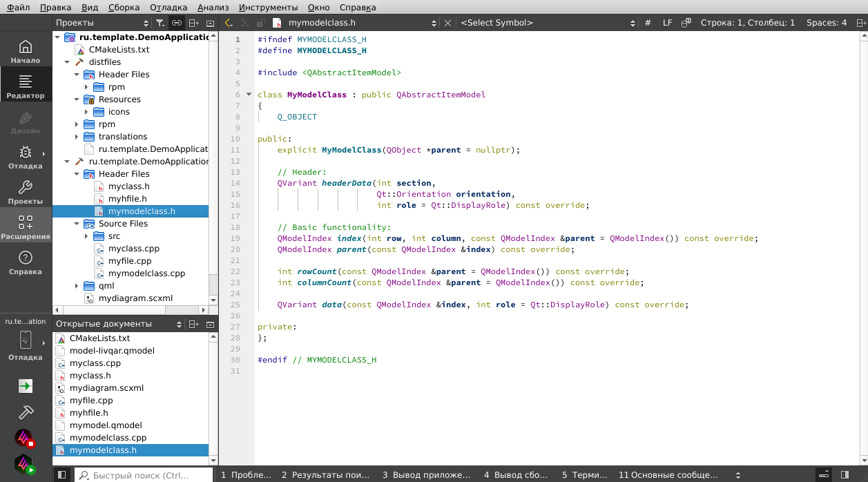Viewport: 868px width, 482px height.
Task: Open the Инструменты menu
Action: (x=268, y=8)
